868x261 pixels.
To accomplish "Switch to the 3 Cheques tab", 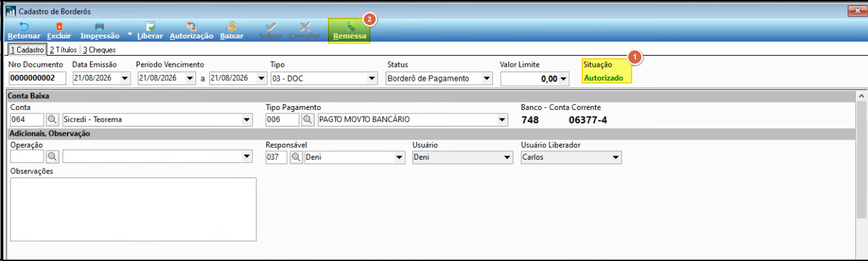I will [x=99, y=50].
